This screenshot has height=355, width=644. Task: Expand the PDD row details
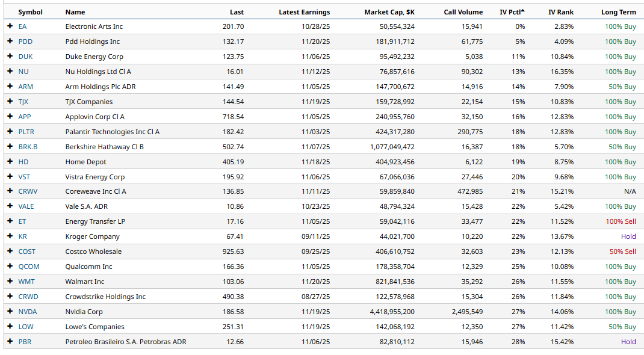coord(10,42)
